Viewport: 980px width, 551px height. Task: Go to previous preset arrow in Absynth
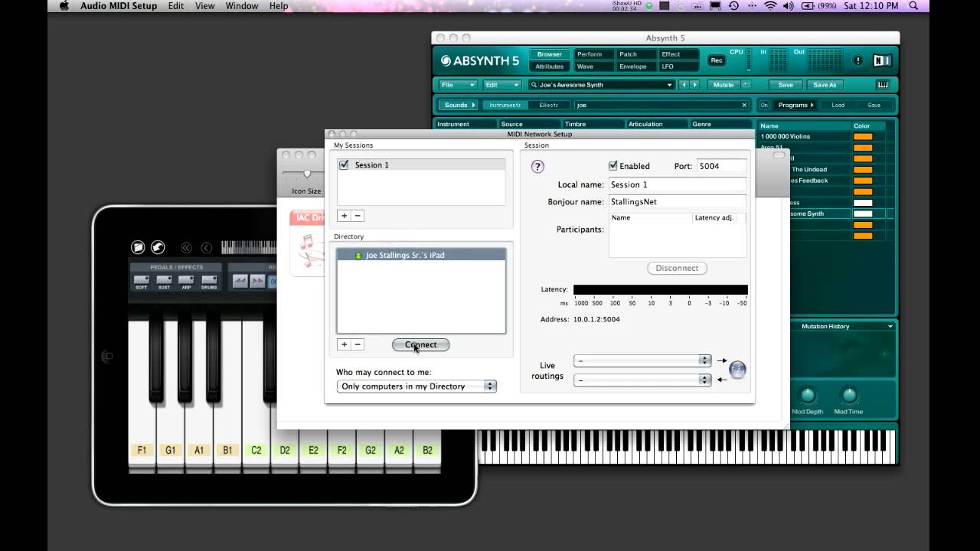[x=684, y=85]
